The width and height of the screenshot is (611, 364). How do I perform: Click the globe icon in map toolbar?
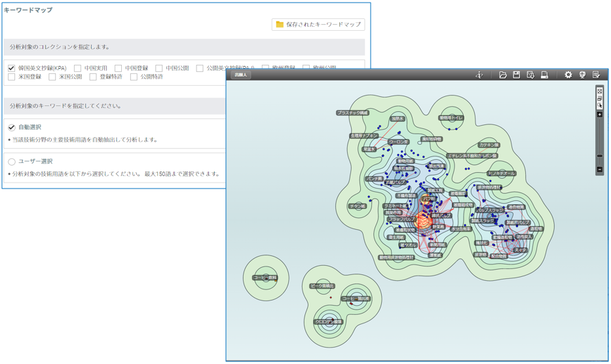click(582, 75)
